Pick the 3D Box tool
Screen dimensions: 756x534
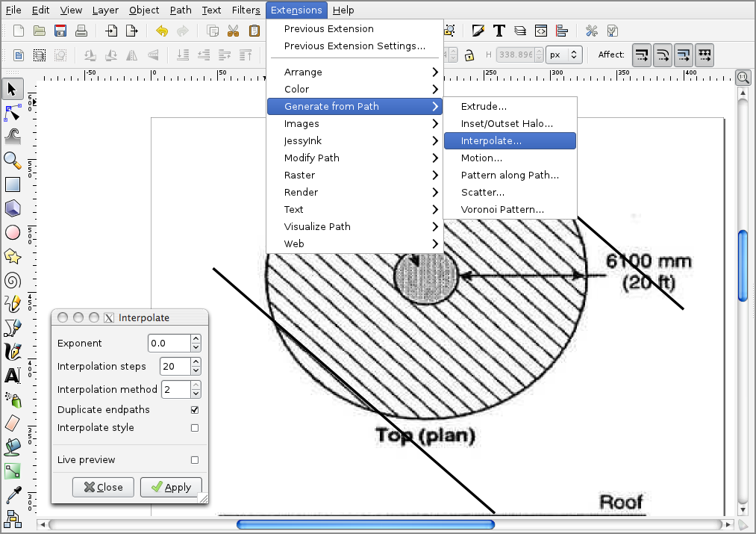pos(12,208)
